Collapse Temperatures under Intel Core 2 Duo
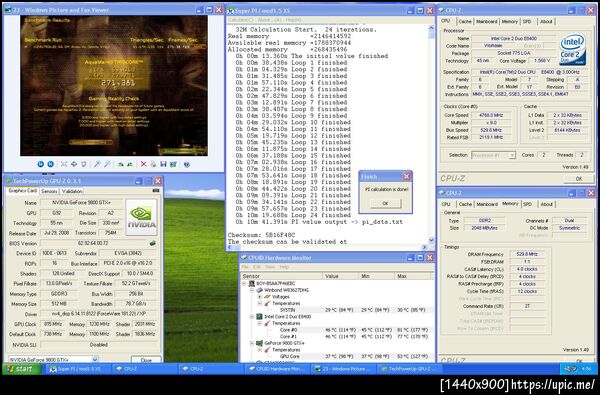This screenshot has height=395, width=600. pos(259,323)
